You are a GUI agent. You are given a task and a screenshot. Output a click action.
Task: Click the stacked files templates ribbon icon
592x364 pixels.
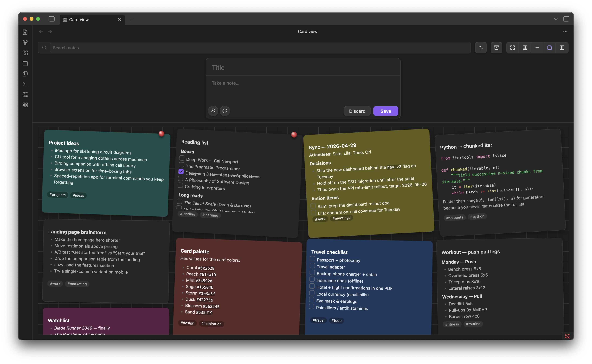(25, 74)
